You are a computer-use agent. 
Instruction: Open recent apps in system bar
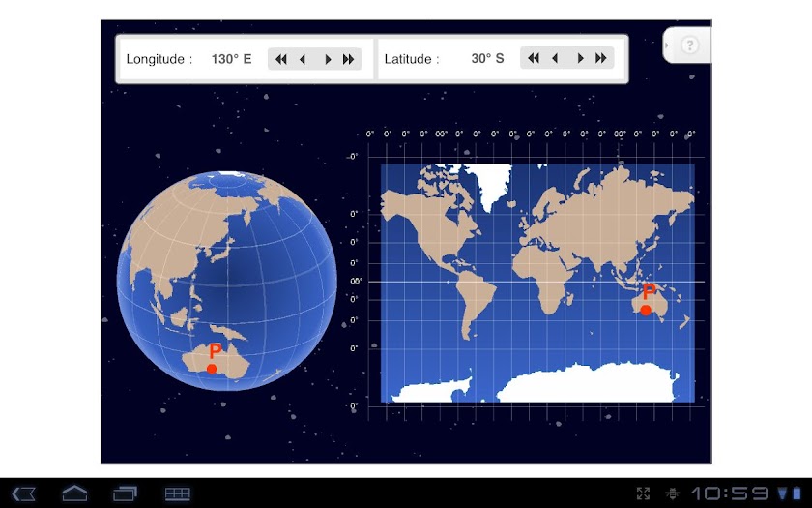coord(125,493)
